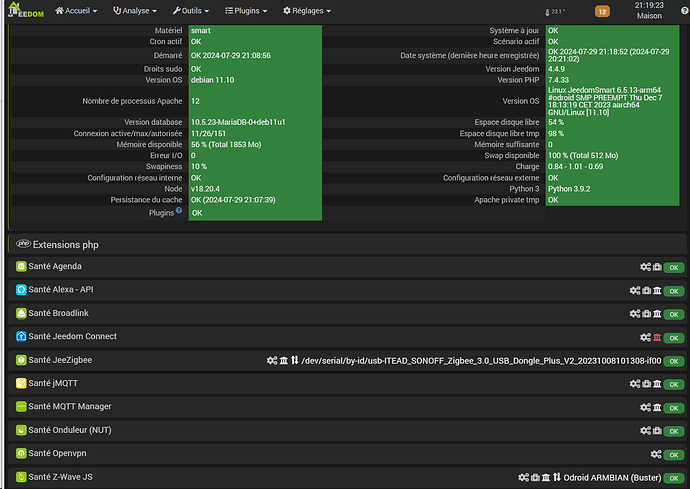Image resolution: width=690 pixels, height=489 pixels.
Task: Click the Santé Agenda plugin icon
Action: click(21, 266)
